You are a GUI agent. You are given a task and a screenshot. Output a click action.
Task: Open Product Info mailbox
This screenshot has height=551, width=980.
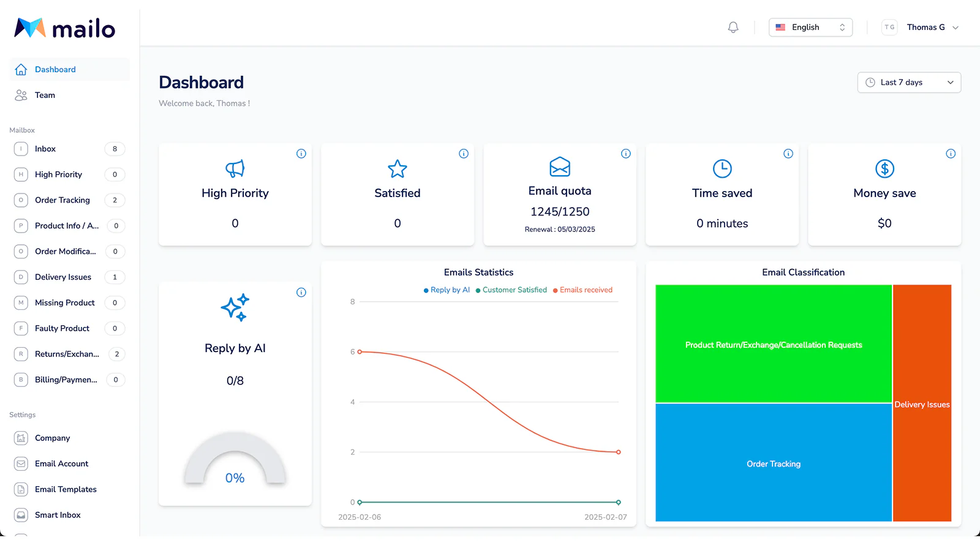70,226
